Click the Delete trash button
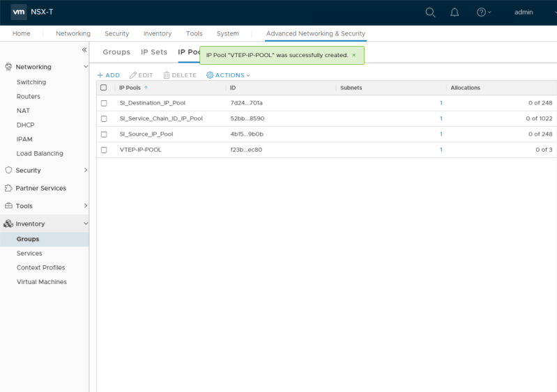557x392 pixels. click(180, 75)
